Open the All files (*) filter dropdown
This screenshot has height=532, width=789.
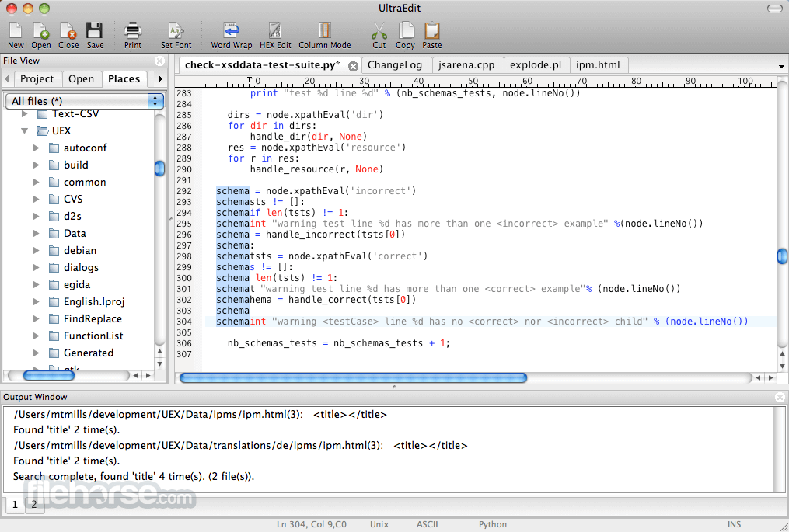[x=85, y=101]
